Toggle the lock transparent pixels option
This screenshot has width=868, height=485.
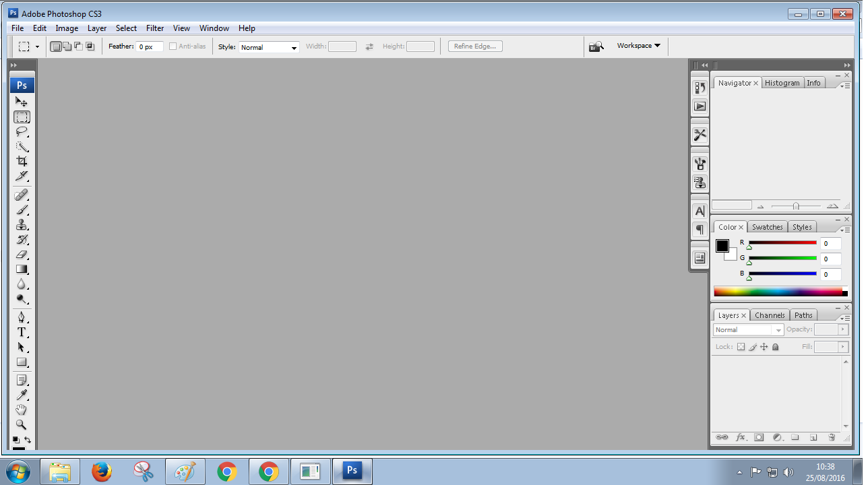tap(741, 347)
